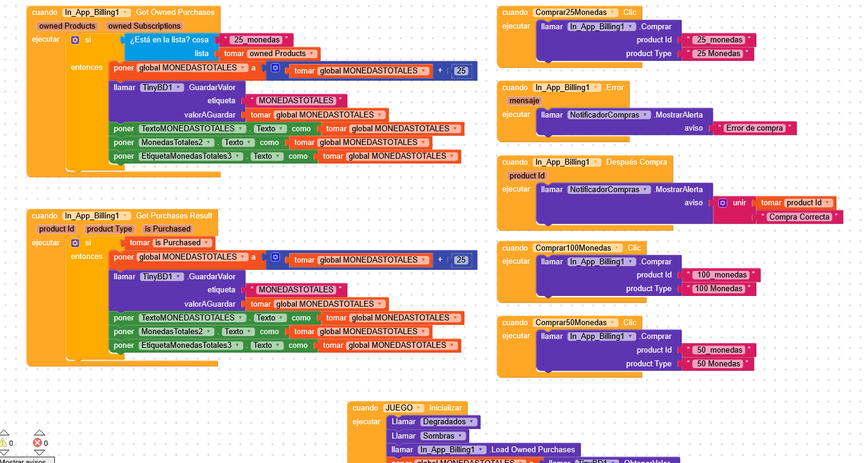Click the 'product Id' parameter in Got Purchases Result
This screenshot has width=868, height=463.
57,229
